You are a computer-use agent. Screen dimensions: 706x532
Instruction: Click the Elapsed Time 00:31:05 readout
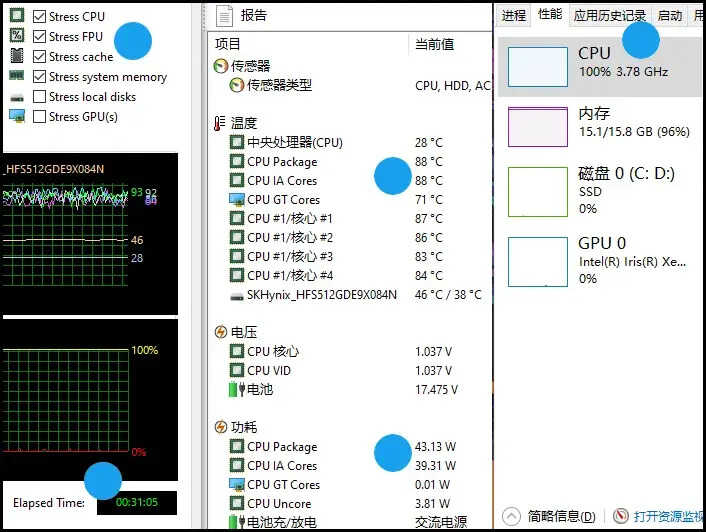click(137, 502)
